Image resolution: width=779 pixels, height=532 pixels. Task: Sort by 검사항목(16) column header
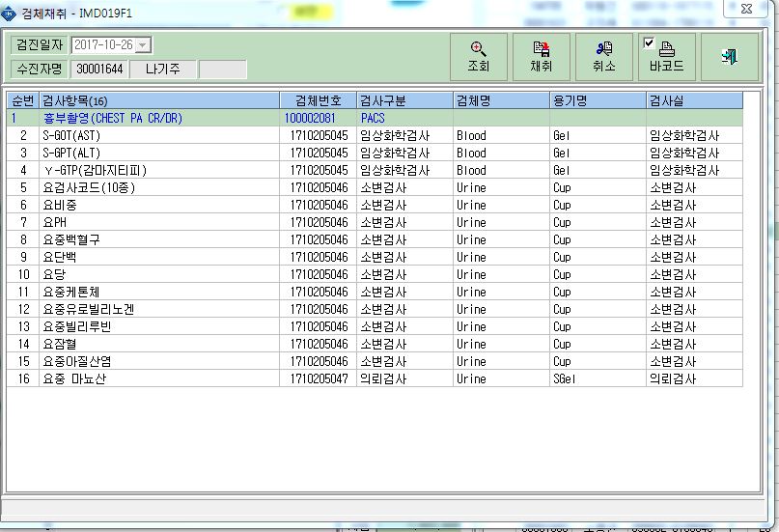coord(159,100)
